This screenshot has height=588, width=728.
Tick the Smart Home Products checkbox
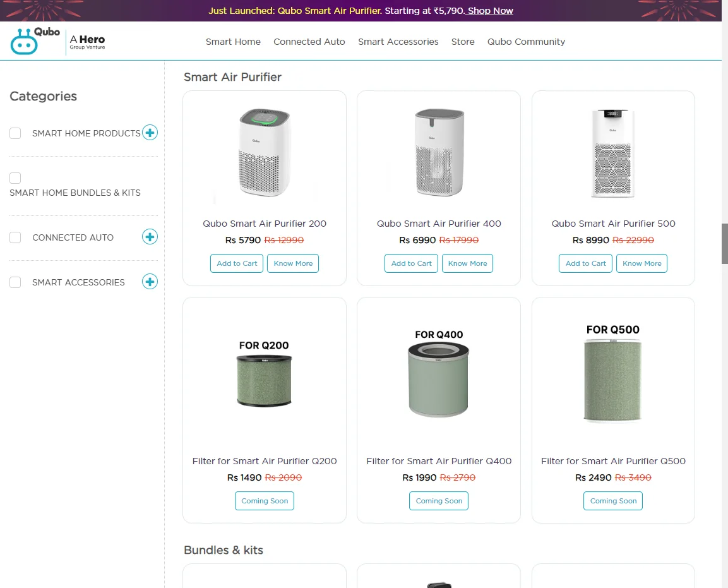pyautogui.click(x=15, y=133)
